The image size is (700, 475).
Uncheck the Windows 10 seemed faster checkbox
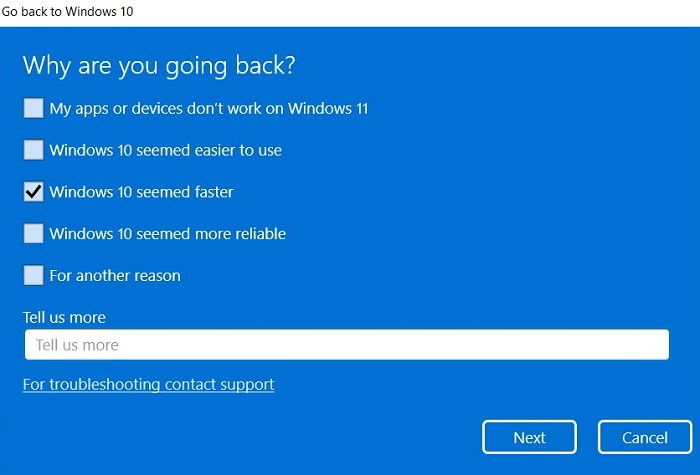click(33, 192)
